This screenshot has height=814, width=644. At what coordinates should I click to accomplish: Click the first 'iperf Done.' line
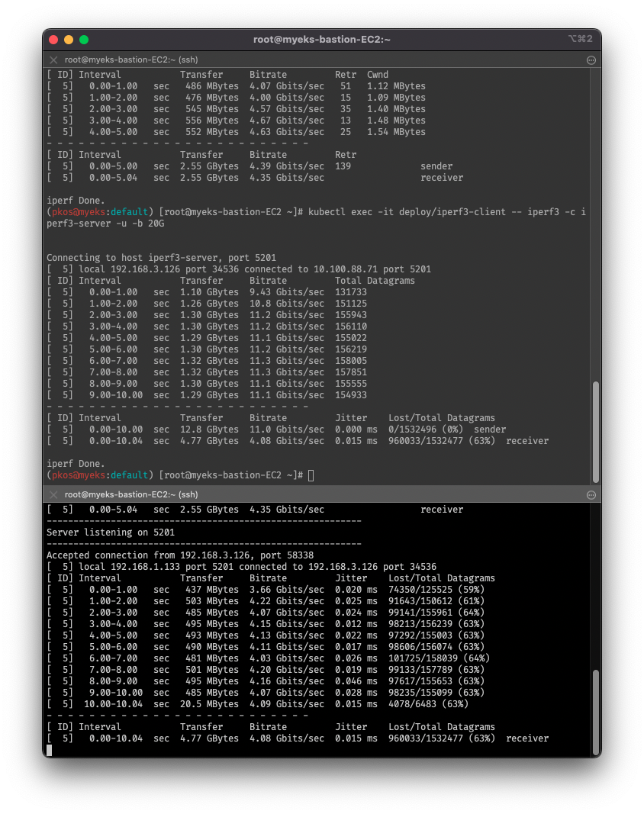76,201
